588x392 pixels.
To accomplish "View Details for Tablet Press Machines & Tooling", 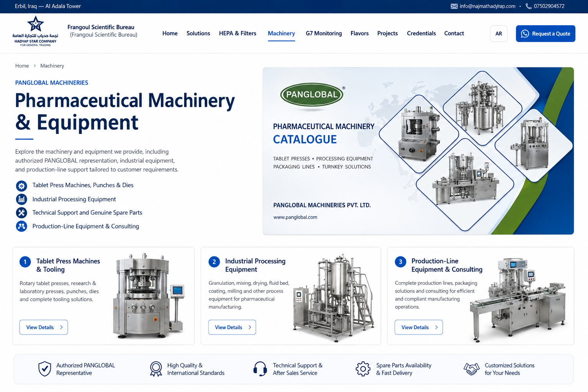I will click(x=44, y=327).
